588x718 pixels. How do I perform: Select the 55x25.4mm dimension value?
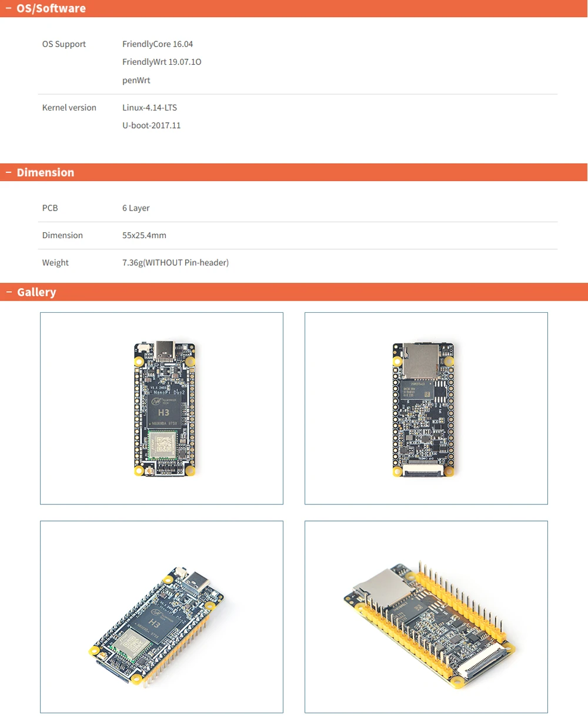144,235
